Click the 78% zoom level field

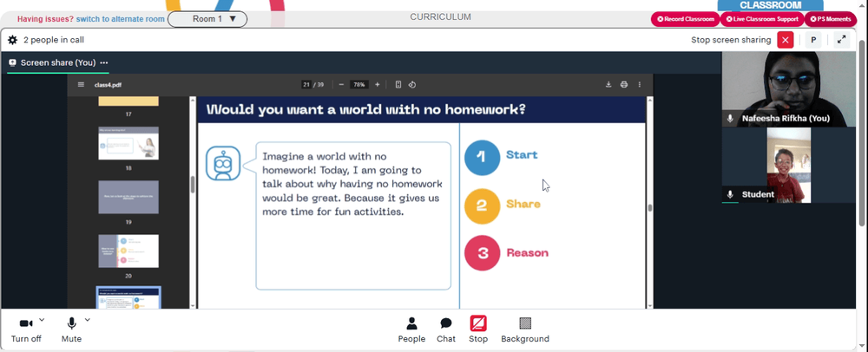(x=359, y=85)
